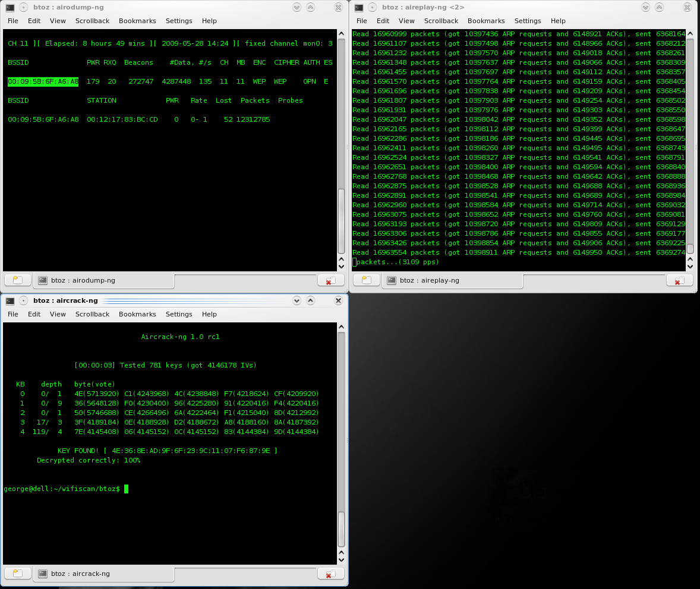This screenshot has height=589, width=700.
Task: Click new tab icon in aircrack-ng window
Action: click(18, 574)
